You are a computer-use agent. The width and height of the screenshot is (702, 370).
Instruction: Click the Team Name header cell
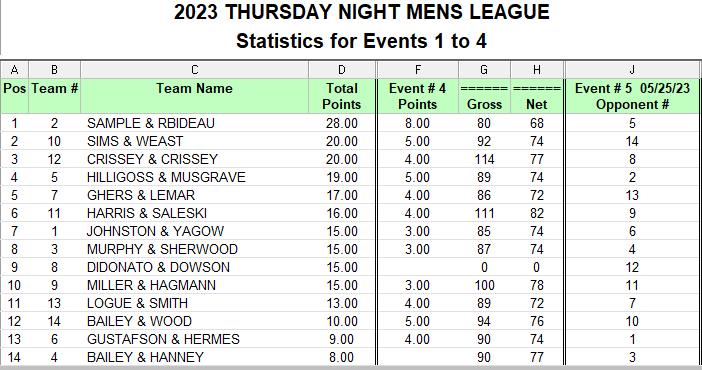pos(194,96)
